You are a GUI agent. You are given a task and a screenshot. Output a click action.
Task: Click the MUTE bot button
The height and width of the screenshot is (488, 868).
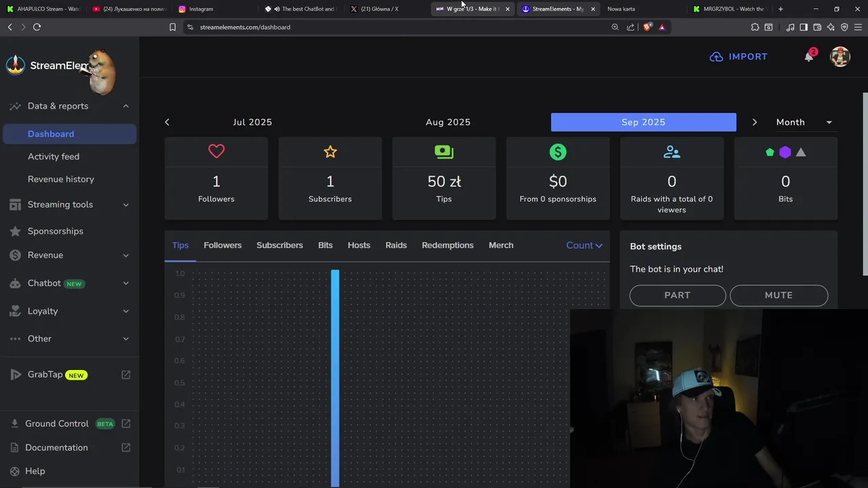[x=778, y=296]
